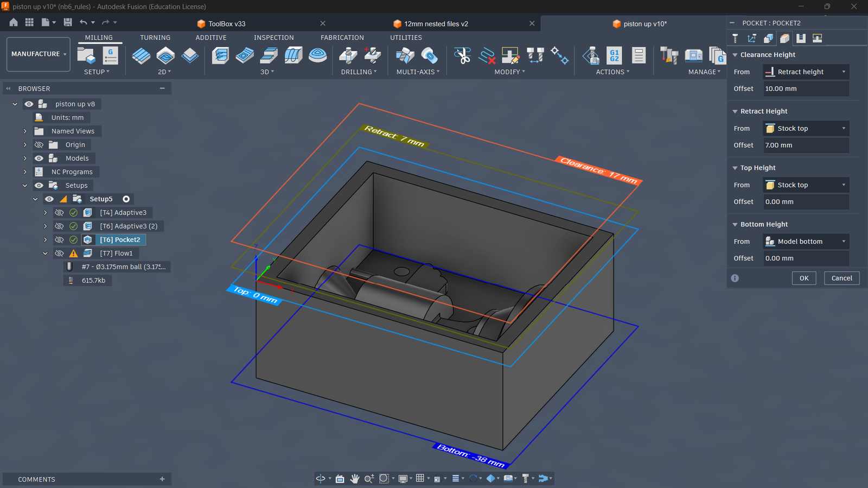868x488 pixels.
Task: Toggle toolpath visibility of [T6] Pocket2
Action: 59,239
